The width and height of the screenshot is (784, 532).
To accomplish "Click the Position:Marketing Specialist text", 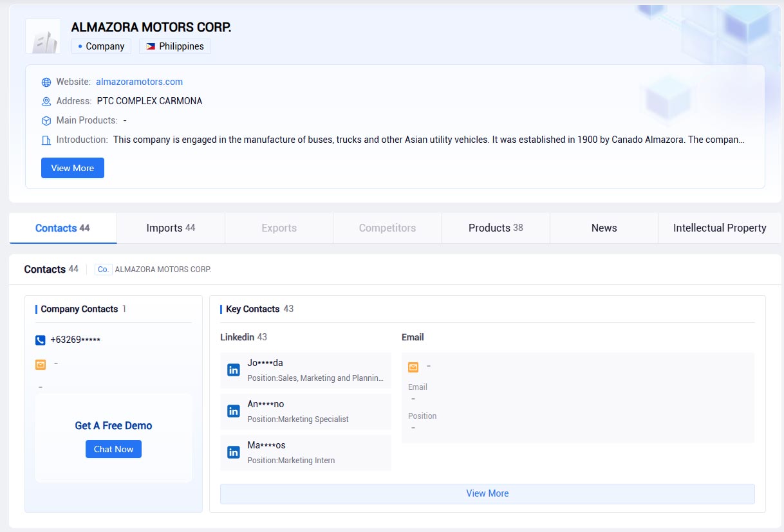I will coord(298,419).
